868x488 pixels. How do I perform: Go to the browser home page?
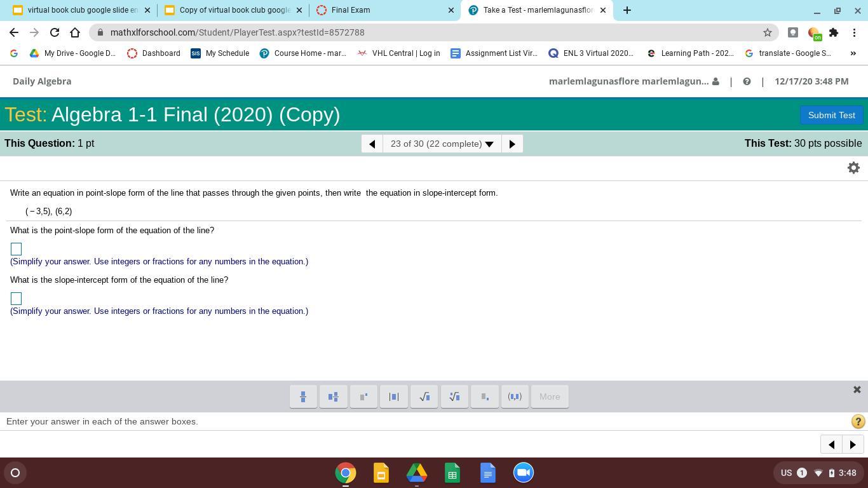click(75, 32)
